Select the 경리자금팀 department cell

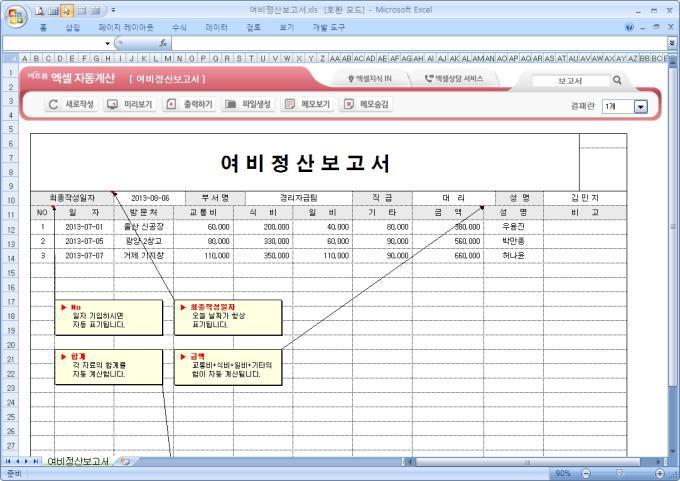click(x=299, y=198)
